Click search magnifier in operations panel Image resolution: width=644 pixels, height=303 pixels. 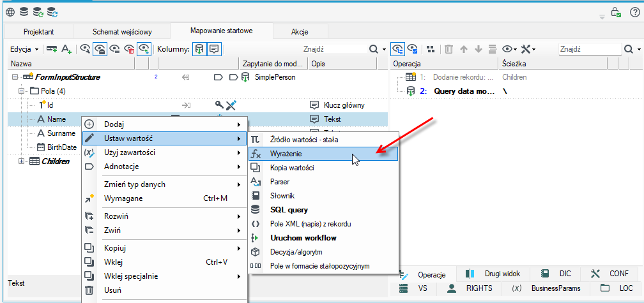pos(629,48)
